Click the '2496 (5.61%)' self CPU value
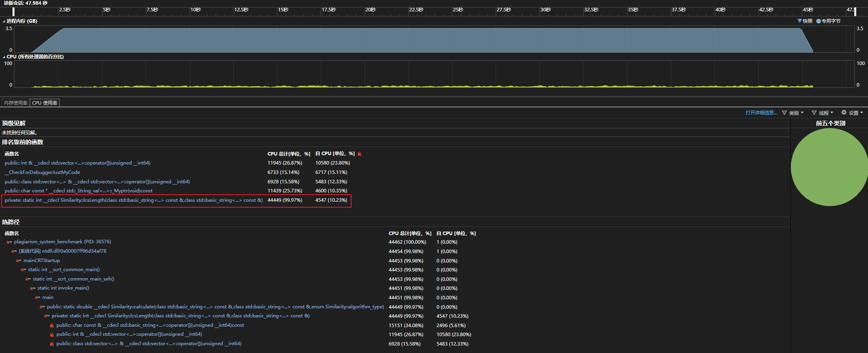This screenshot has width=868, height=353. pos(451,326)
